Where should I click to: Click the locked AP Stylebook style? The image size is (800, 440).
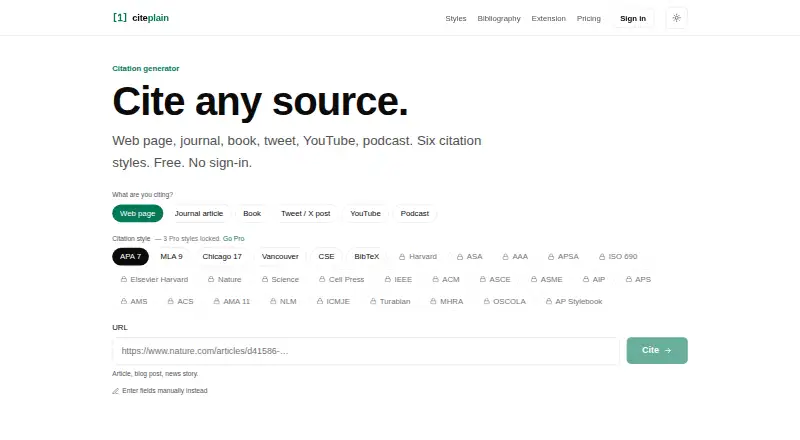coord(574,302)
